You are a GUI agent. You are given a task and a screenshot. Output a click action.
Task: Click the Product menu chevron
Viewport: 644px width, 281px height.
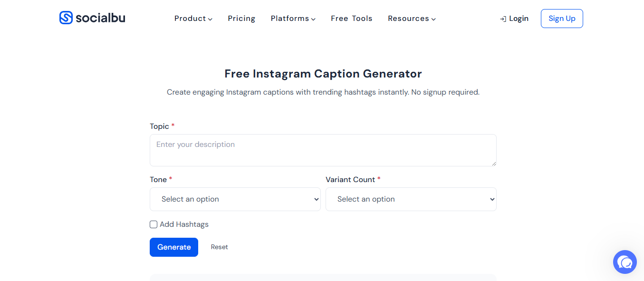pos(211,19)
